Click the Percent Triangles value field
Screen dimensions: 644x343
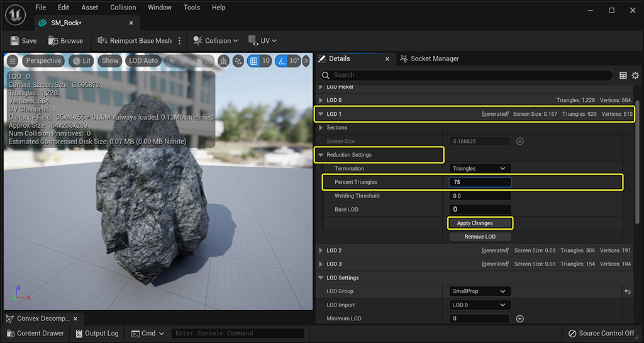point(480,182)
